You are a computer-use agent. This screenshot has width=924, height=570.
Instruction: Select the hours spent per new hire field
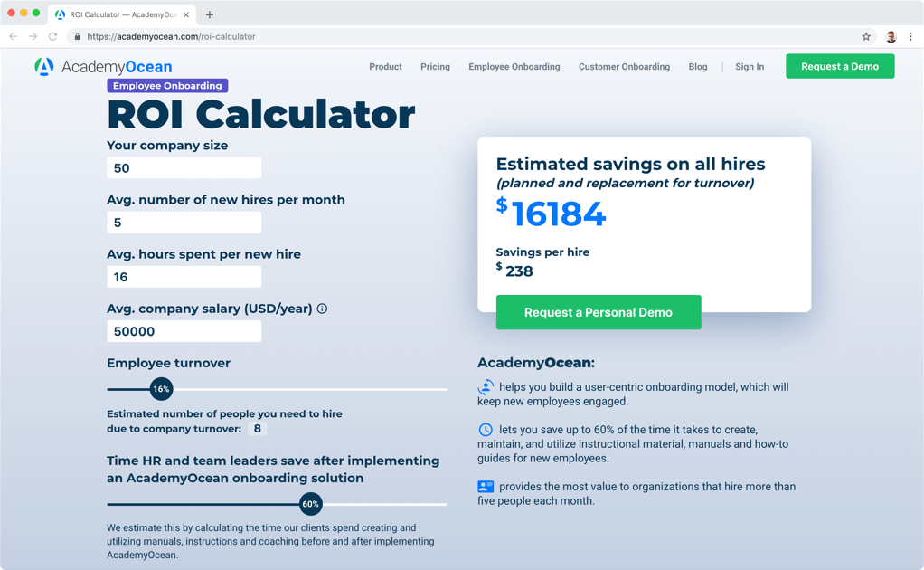pos(184,277)
